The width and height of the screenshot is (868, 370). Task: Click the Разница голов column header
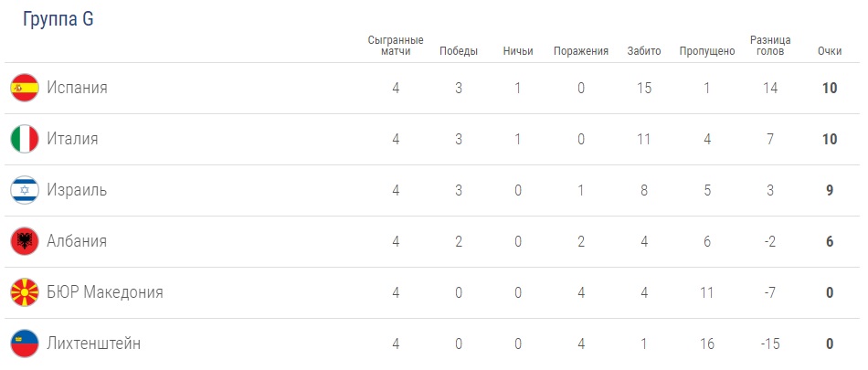point(770,46)
